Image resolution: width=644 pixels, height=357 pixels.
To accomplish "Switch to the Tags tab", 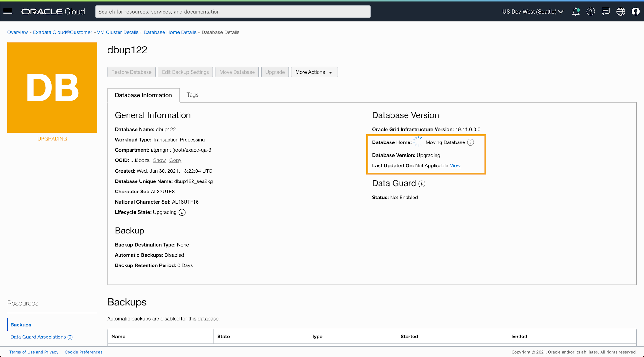I will point(192,95).
